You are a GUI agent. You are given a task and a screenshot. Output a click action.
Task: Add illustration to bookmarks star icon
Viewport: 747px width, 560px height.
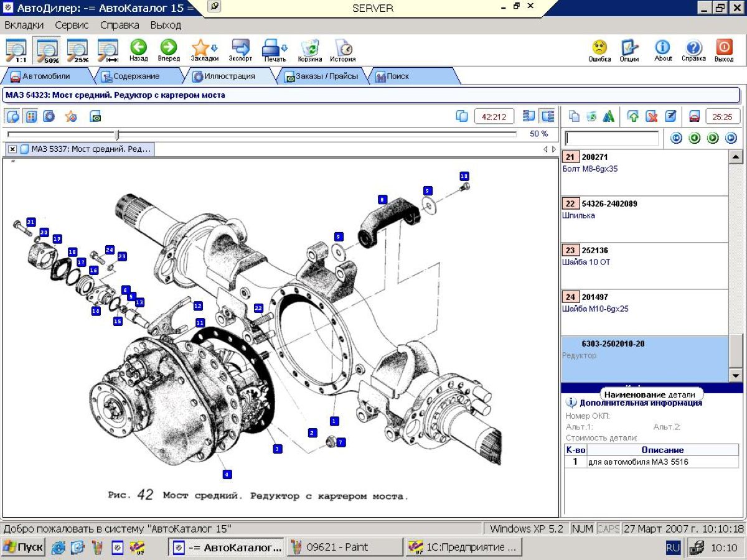pyautogui.click(x=71, y=116)
